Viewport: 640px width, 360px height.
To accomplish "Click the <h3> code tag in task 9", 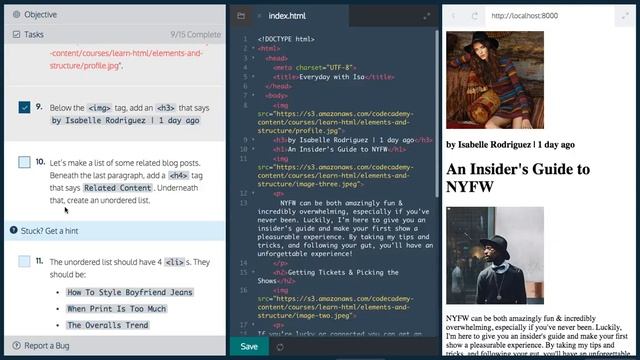I will coord(166,108).
